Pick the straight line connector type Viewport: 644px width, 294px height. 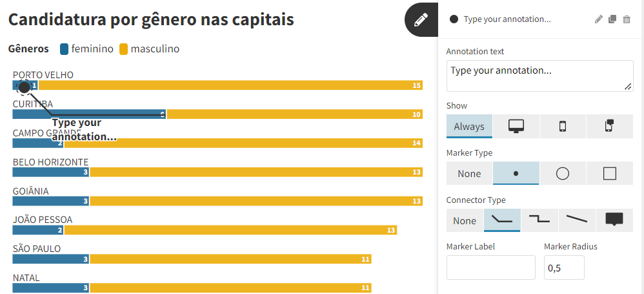(577, 220)
